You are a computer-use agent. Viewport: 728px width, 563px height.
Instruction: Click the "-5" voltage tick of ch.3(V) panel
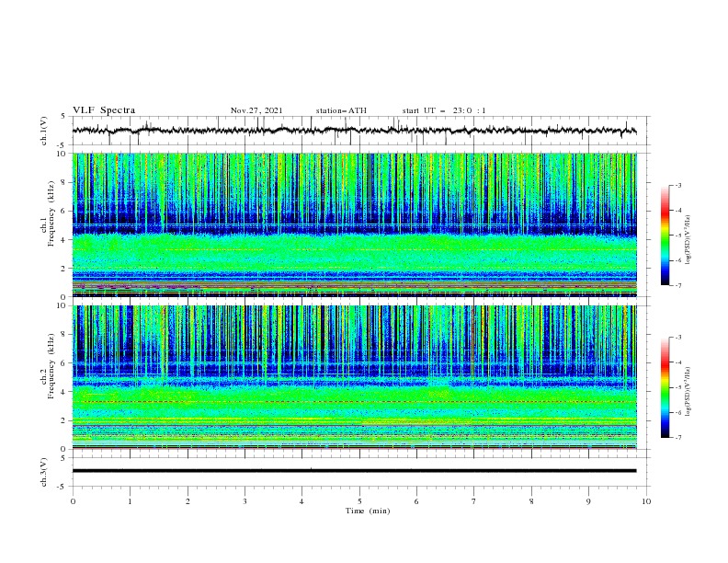(x=63, y=487)
